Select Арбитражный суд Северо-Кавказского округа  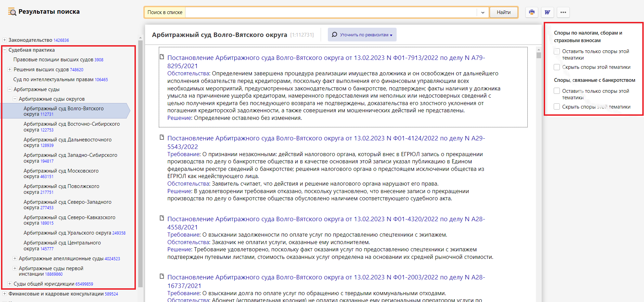pyautogui.click(x=69, y=220)
